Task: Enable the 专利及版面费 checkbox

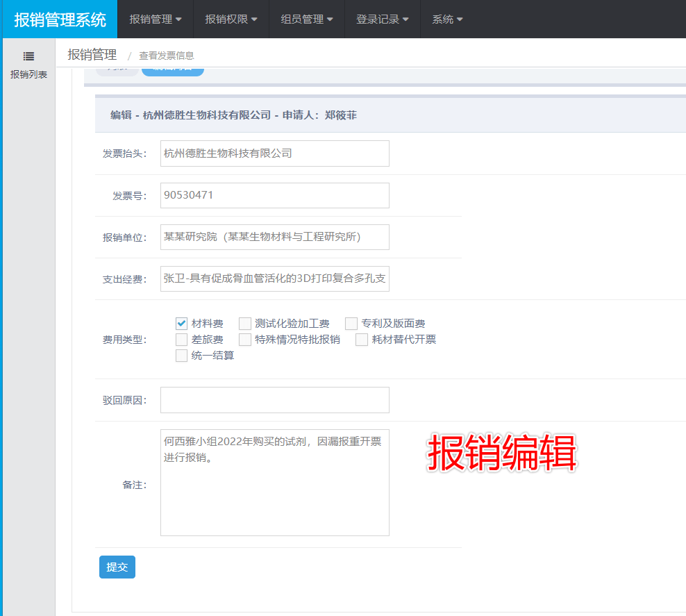Action: 351,324
